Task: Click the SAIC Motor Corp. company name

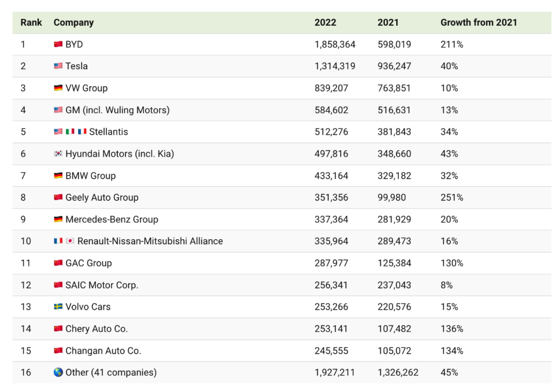Action: pos(102,285)
